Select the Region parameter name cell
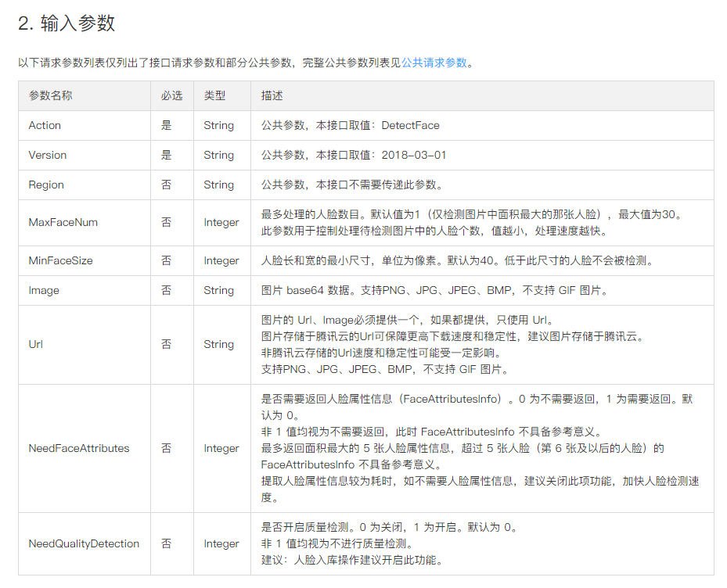 coord(46,185)
